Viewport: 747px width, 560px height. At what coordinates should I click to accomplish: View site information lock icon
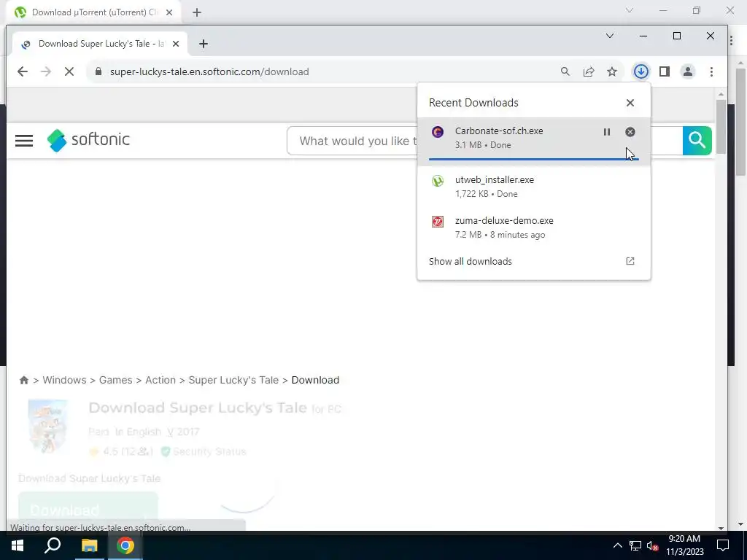coord(98,71)
